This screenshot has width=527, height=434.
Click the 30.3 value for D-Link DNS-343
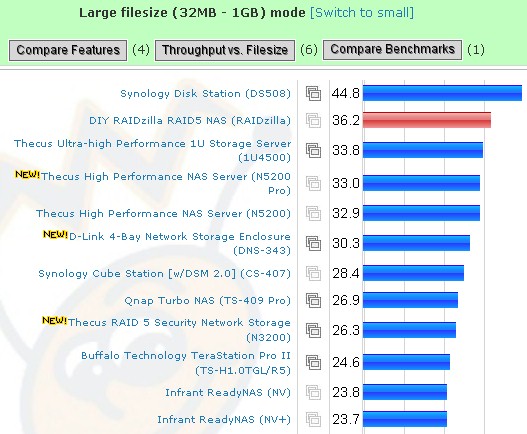346,243
